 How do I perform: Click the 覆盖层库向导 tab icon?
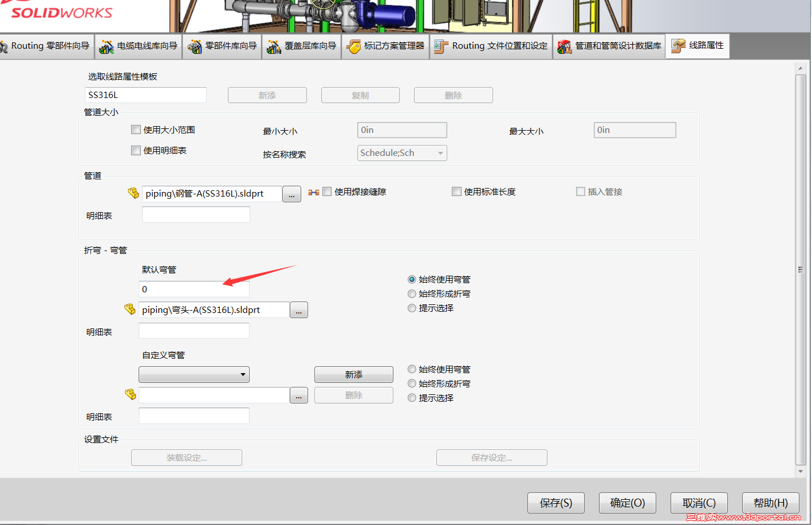pos(274,46)
